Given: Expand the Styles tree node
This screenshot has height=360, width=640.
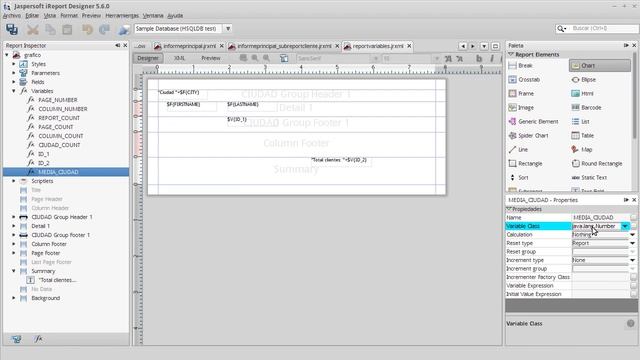Looking at the screenshot, I should point(14,64).
